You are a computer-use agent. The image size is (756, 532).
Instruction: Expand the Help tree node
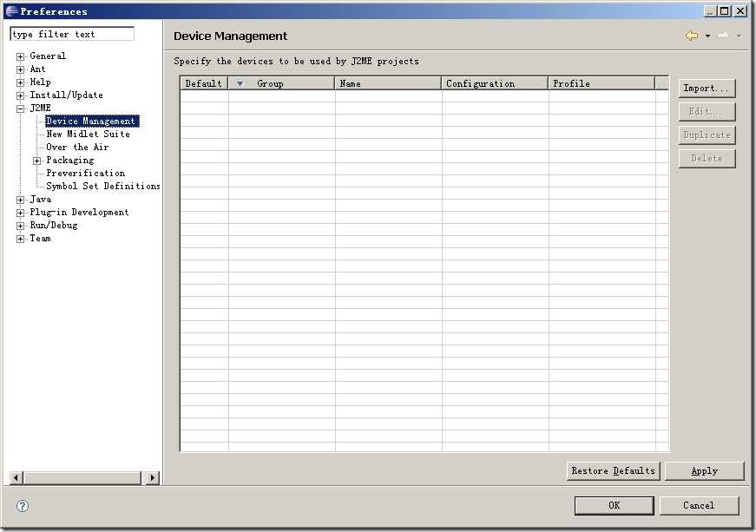click(x=20, y=82)
